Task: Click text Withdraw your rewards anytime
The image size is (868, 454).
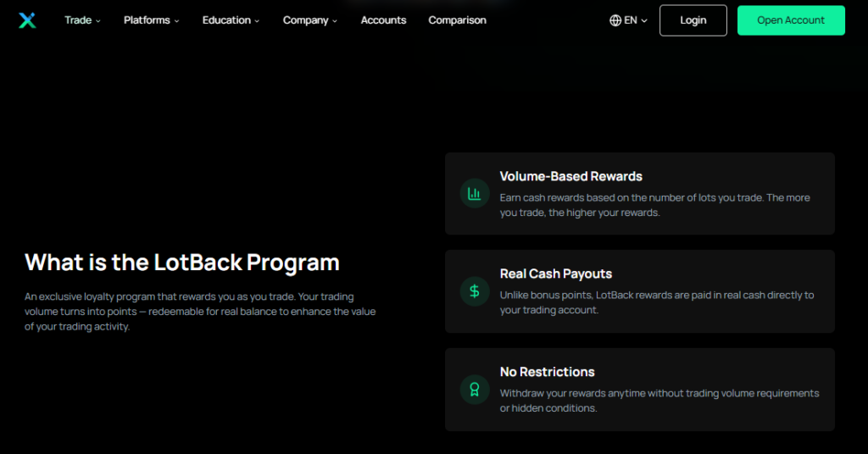Action: pyautogui.click(x=659, y=401)
